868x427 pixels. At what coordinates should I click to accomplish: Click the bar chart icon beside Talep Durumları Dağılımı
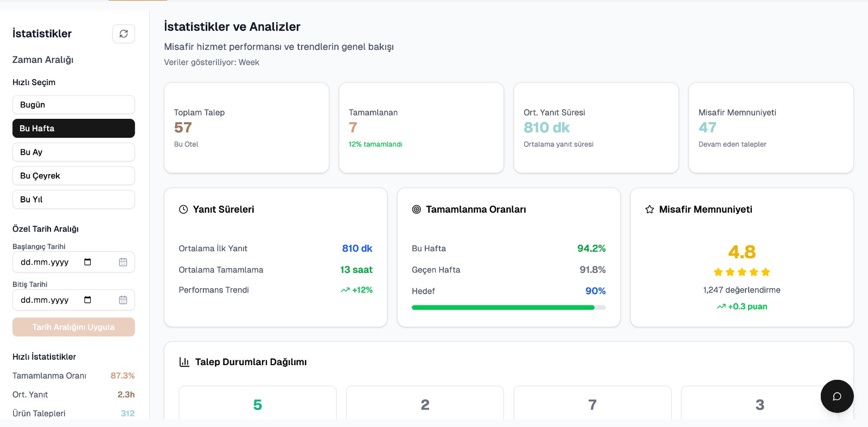coord(184,362)
